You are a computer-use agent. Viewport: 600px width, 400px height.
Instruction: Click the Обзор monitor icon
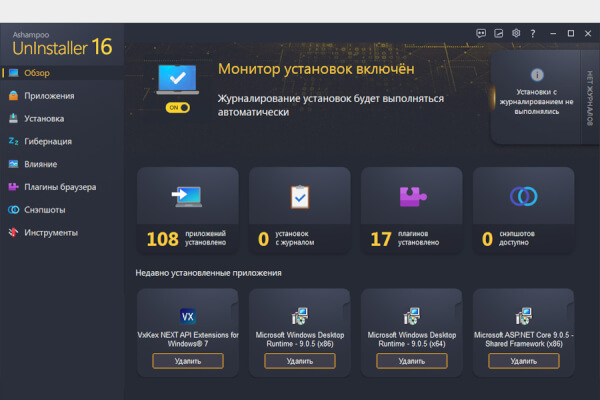[13, 73]
